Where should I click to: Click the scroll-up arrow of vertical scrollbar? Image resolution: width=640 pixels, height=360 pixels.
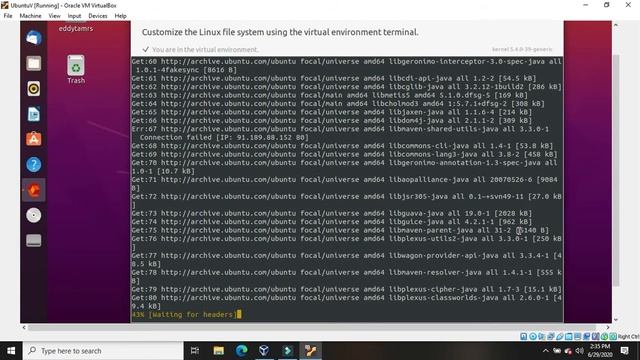pos(616,25)
